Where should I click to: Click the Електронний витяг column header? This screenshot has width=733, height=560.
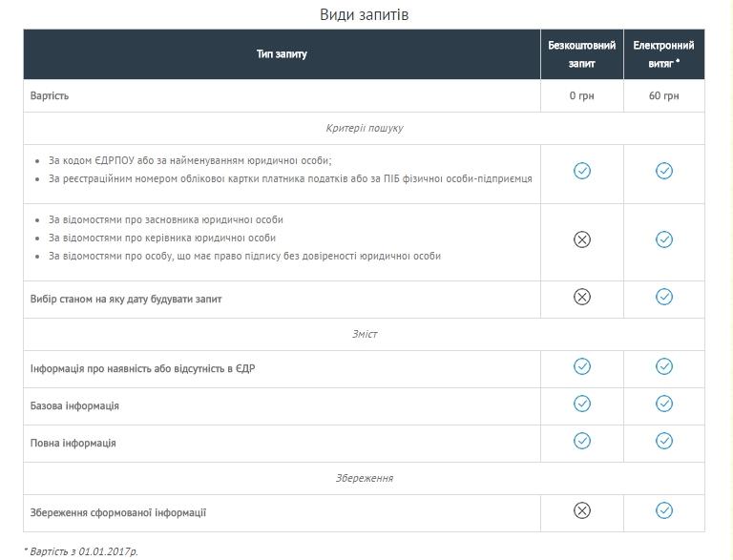tap(663, 54)
